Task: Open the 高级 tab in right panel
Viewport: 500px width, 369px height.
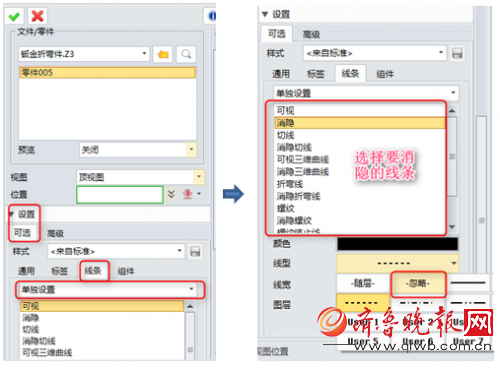Action: pos(311,34)
